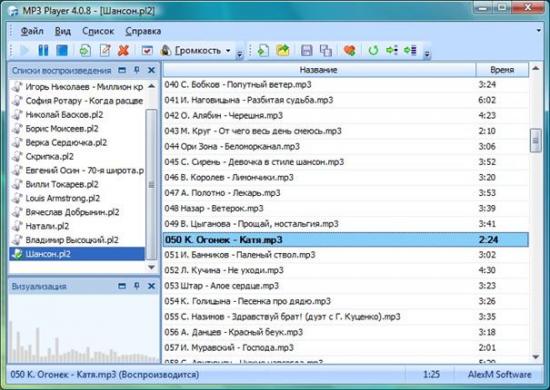The width and height of the screenshot is (550, 390).
Task: Click the save list floppy disk icon
Action: pyautogui.click(x=307, y=51)
